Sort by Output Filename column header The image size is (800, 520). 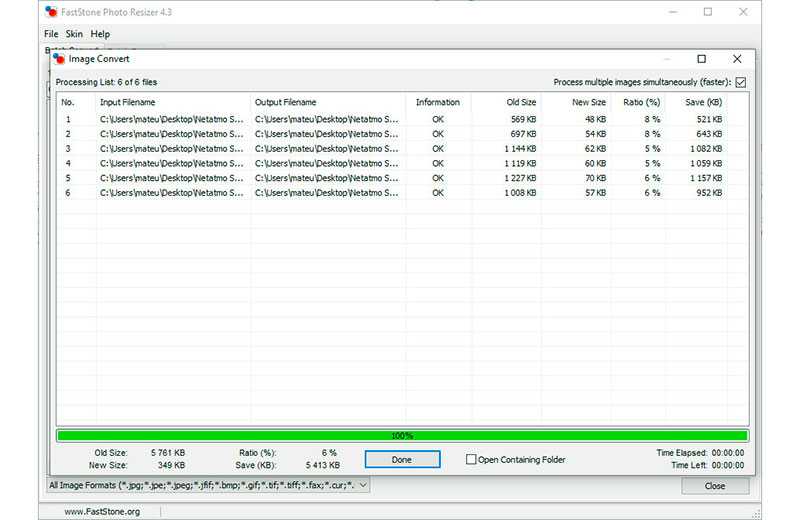(x=285, y=102)
